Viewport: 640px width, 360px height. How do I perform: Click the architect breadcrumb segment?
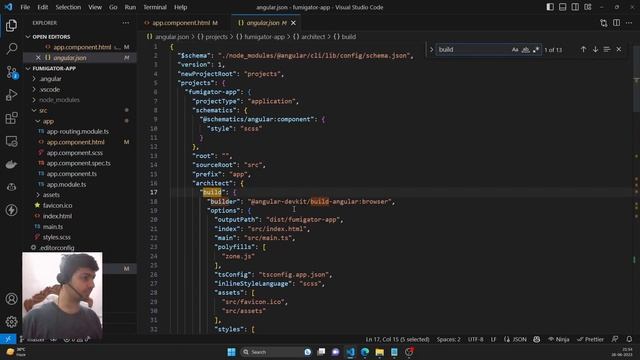click(x=313, y=37)
